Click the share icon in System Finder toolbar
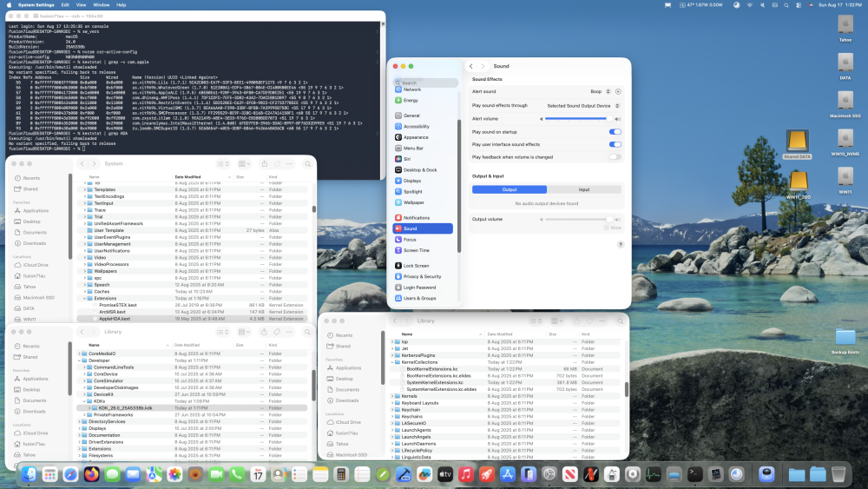This screenshot has height=489, width=868. coord(265,164)
